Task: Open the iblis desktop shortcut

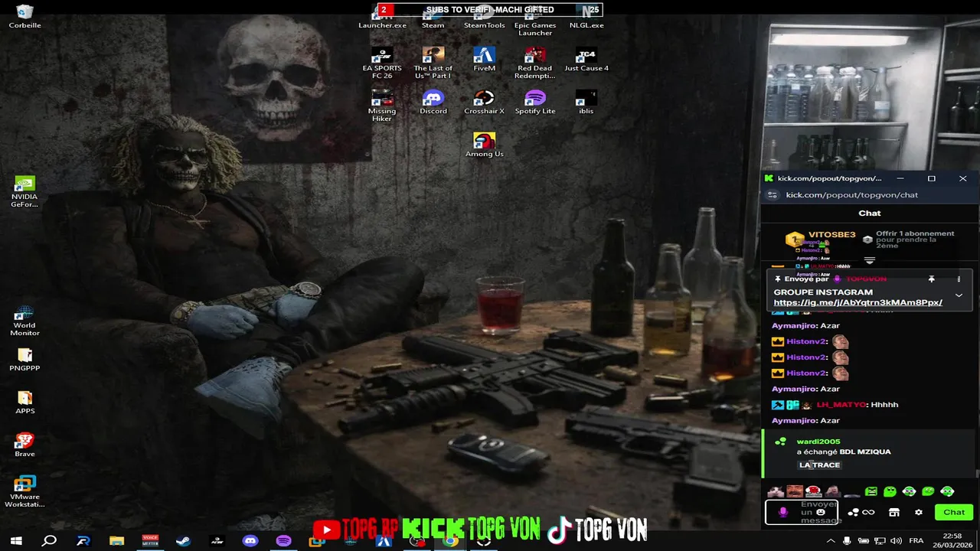Action: 586,102
